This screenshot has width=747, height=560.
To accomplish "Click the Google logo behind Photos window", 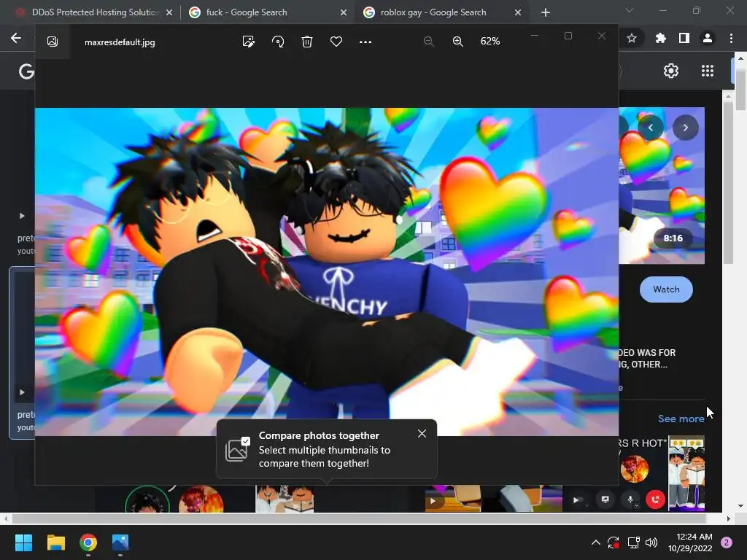I will pos(26,71).
